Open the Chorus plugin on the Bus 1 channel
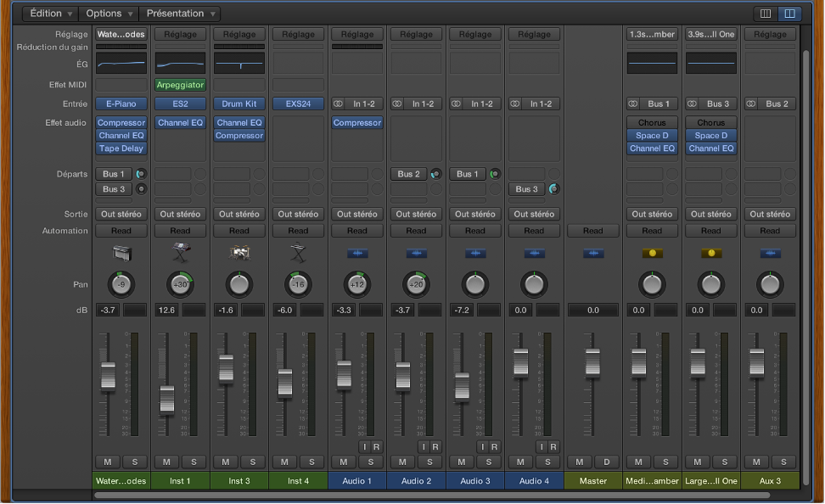The width and height of the screenshot is (825, 504). tap(651, 122)
